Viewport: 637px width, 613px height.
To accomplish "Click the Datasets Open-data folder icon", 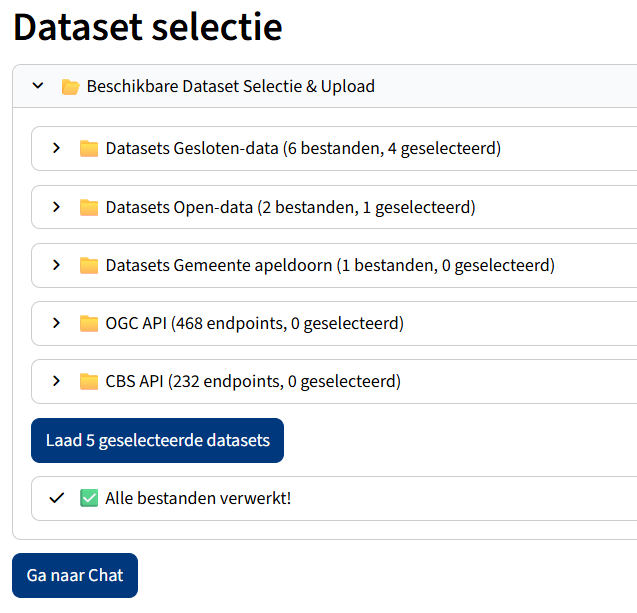I will tap(89, 208).
